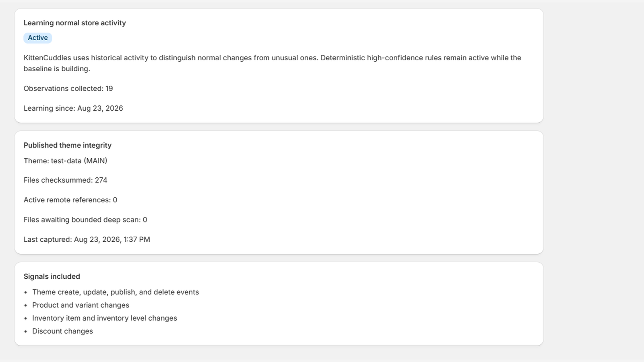Click the Active remote references: 0 line

pos(70,200)
